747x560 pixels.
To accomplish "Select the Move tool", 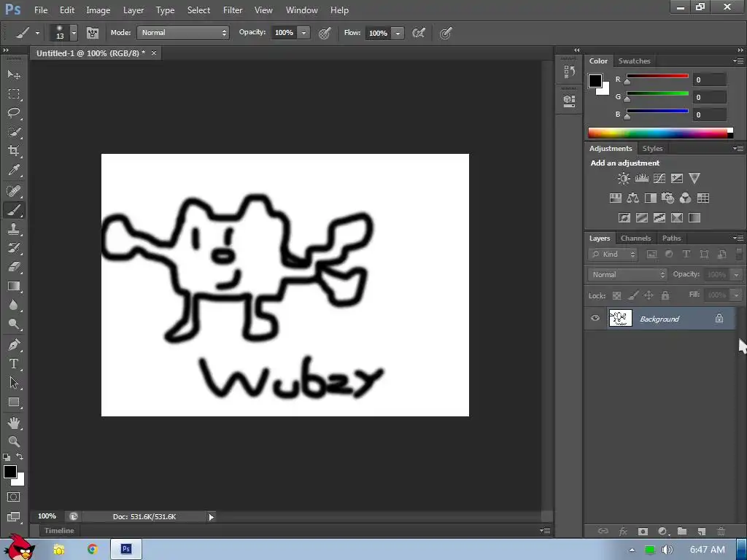I will click(x=14, y=75).
